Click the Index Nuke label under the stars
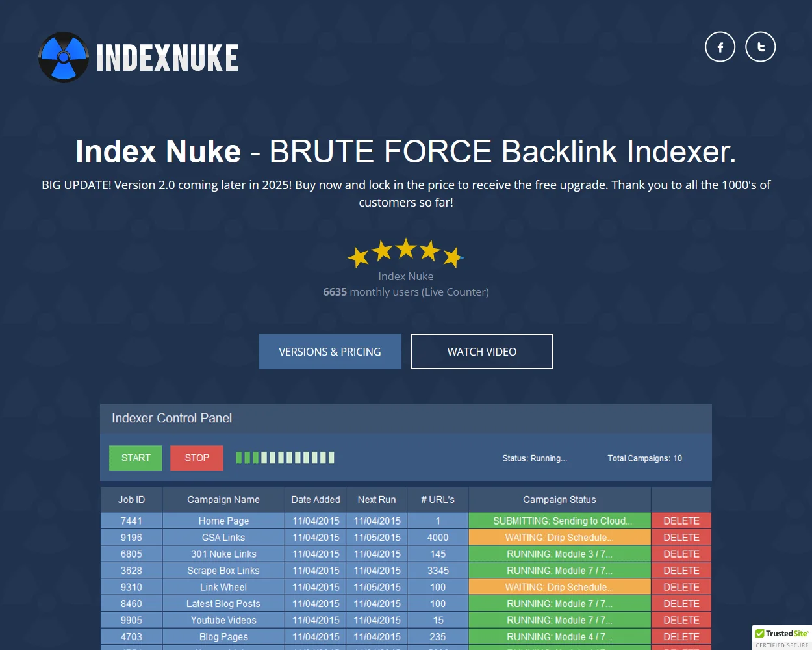 pyautogui.click(x=406, y=276)
